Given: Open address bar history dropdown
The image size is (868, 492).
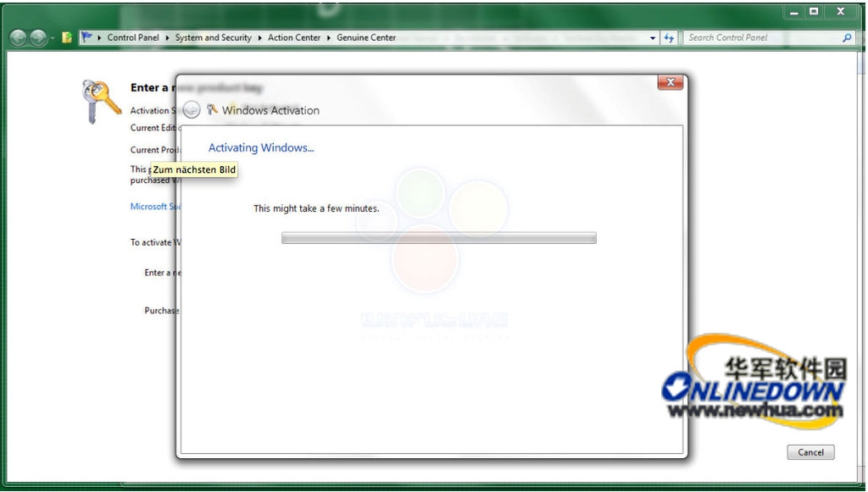Looking at the screenshot, I should click(653, 38).
